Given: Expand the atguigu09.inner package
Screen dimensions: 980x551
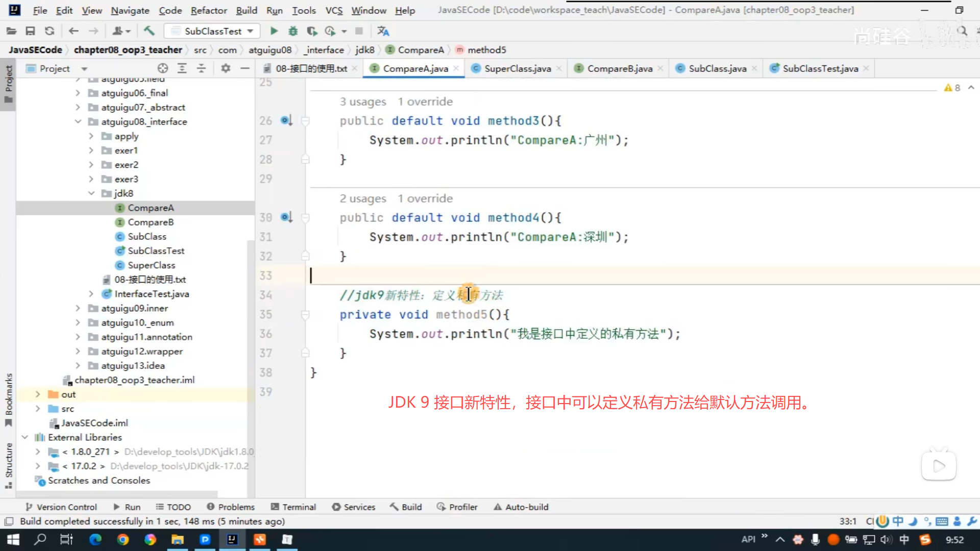Looking at the screenshot, I should click(x=78, y=308).
